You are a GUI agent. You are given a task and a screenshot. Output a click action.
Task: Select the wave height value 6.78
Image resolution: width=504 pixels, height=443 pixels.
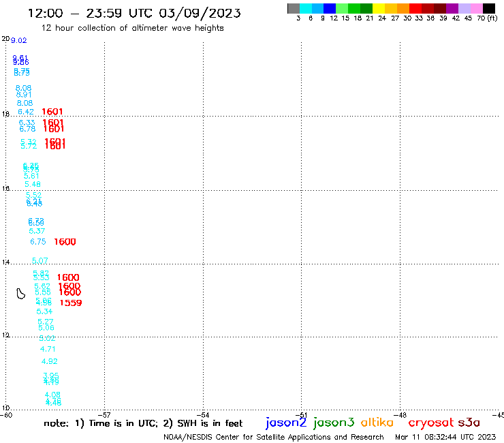[x=27, y=129]
